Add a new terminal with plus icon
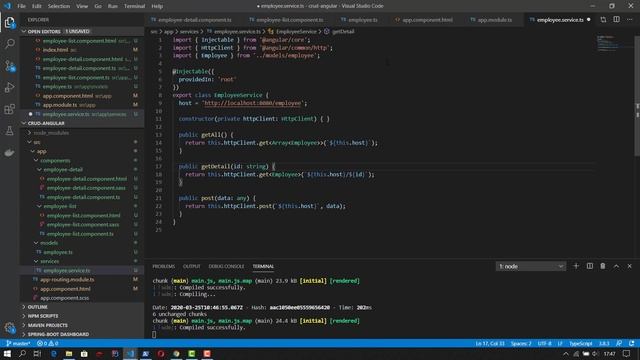The width and height of the screenshot is (640, 360). click(576, 266)
